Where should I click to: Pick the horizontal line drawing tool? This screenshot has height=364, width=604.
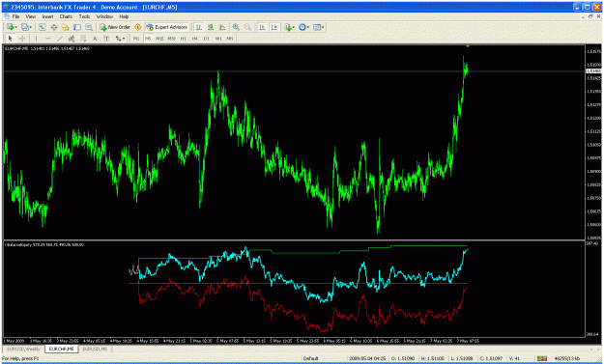[48, 38]
